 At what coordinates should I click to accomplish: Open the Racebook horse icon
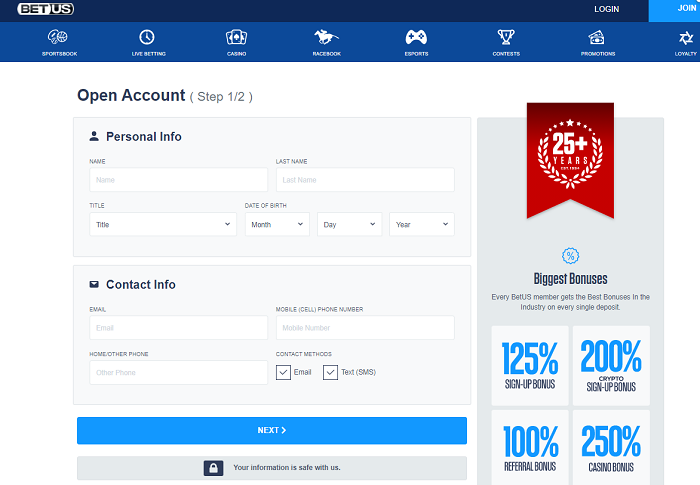tap(326, 38)
